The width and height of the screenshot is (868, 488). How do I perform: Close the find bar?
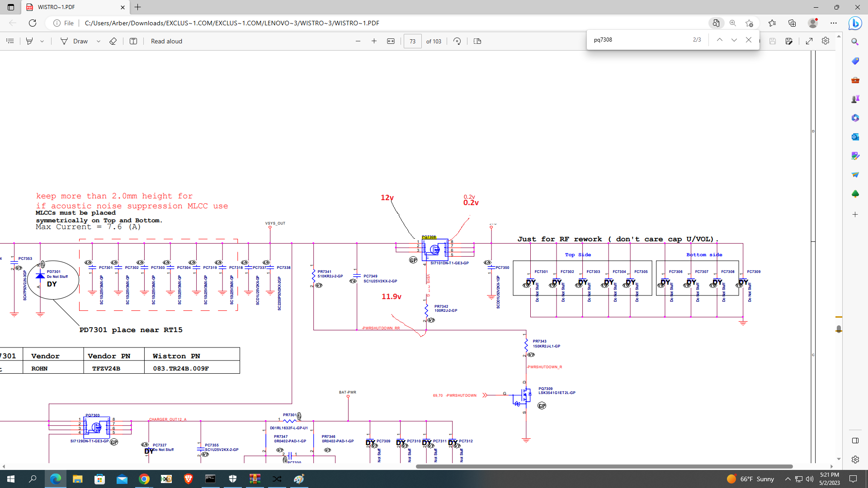pos(749,40)
